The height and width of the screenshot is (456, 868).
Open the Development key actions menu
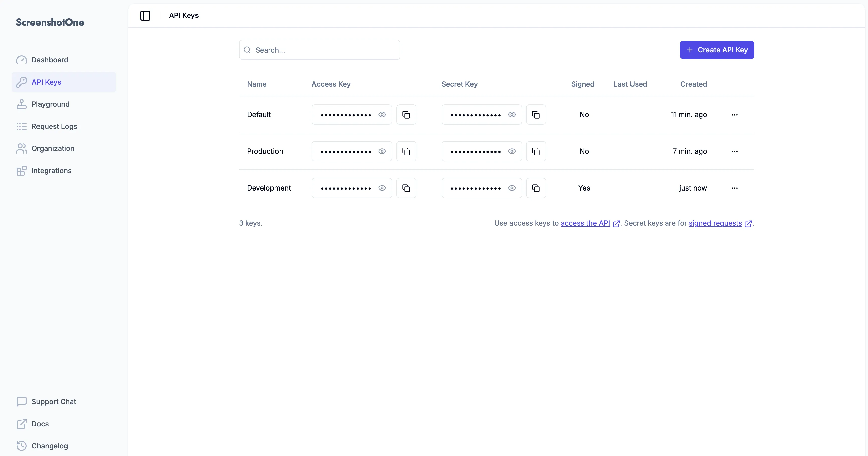click(735, 188)
